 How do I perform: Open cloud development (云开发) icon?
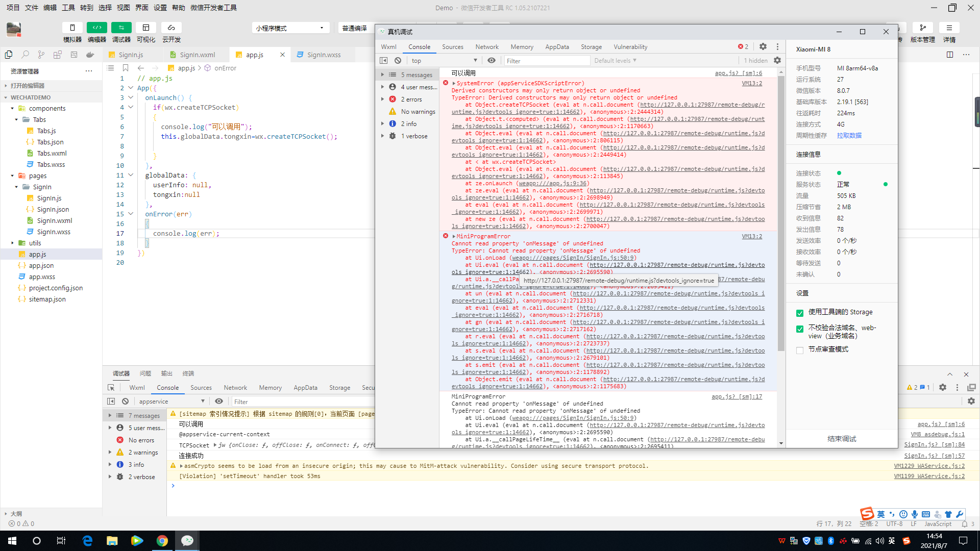pyautogui.click(x=171, y=28)
